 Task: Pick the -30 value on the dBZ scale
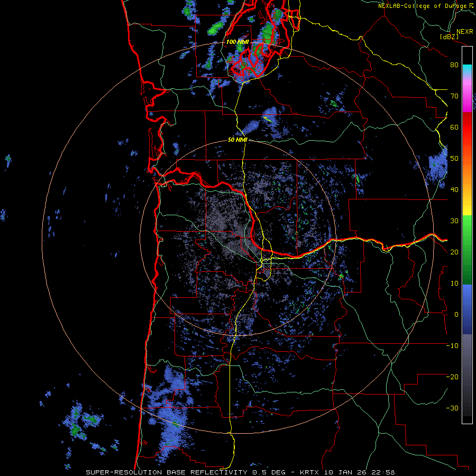[452, 408]
